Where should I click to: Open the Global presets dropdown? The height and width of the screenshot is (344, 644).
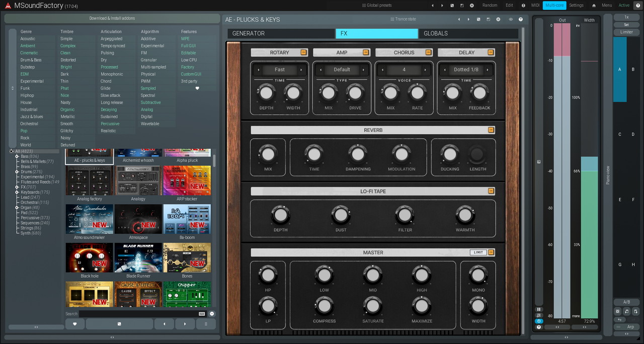tap(376, 6)
